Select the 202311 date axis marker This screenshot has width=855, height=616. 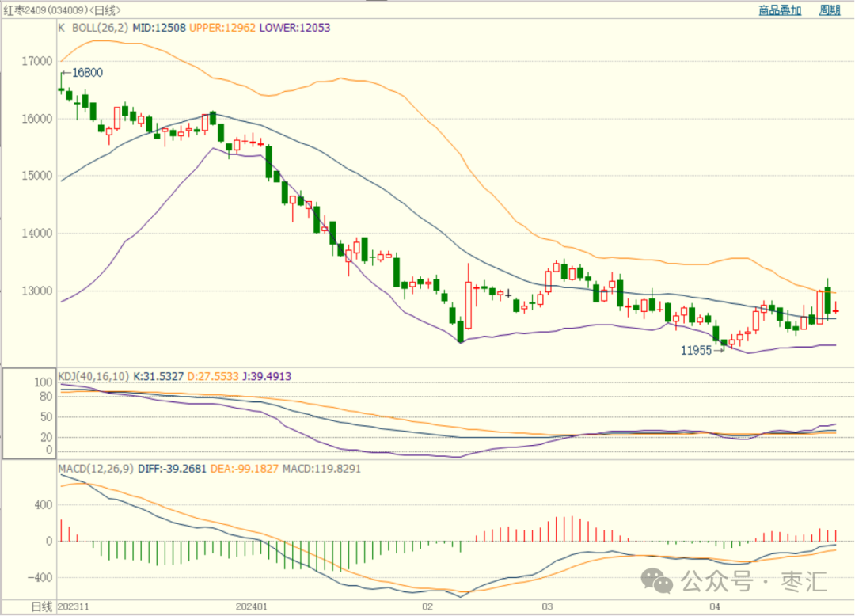click(74, 606)
